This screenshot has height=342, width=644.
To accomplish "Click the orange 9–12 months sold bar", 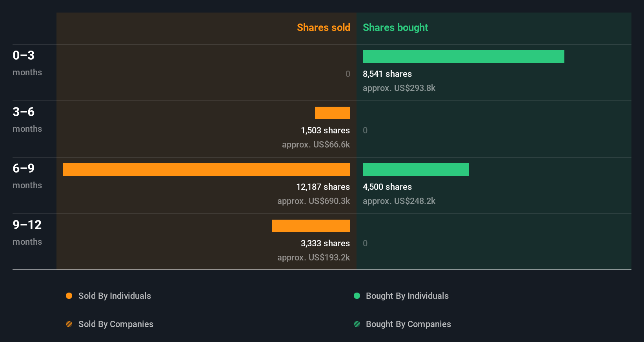I will tap(311, 226).
